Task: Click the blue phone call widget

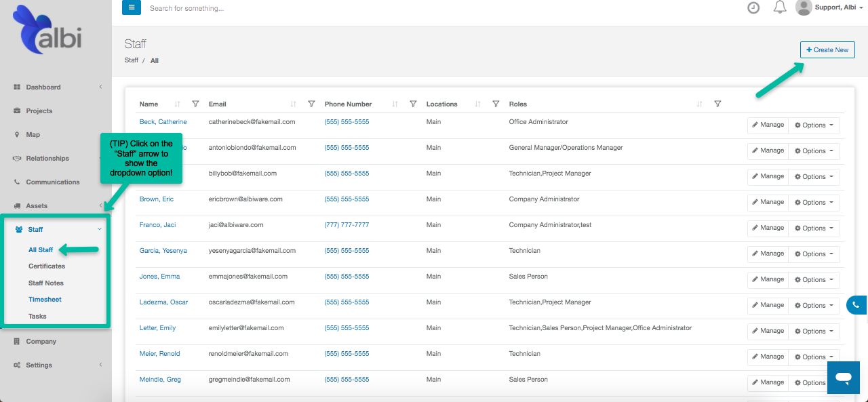Action: (x=857, y=305)
